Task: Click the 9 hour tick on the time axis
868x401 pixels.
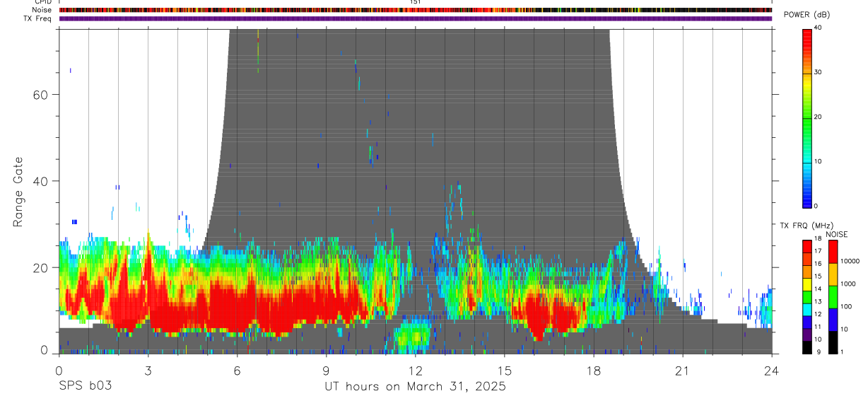Action: click(x=326, y=371)
